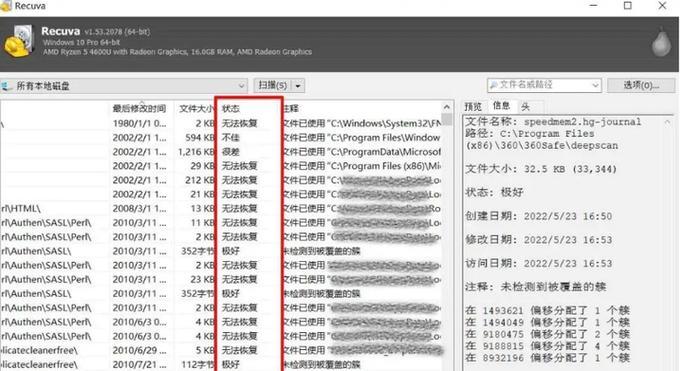
Task: Click the 2008/3/1 date cell
Action: (x=139, y=209)
